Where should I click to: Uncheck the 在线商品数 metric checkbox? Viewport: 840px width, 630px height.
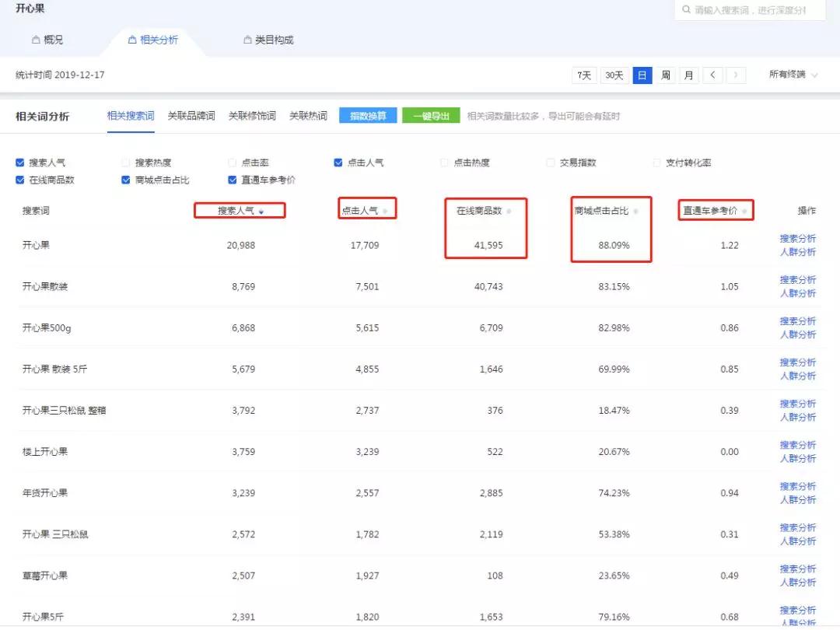point(19,179)
